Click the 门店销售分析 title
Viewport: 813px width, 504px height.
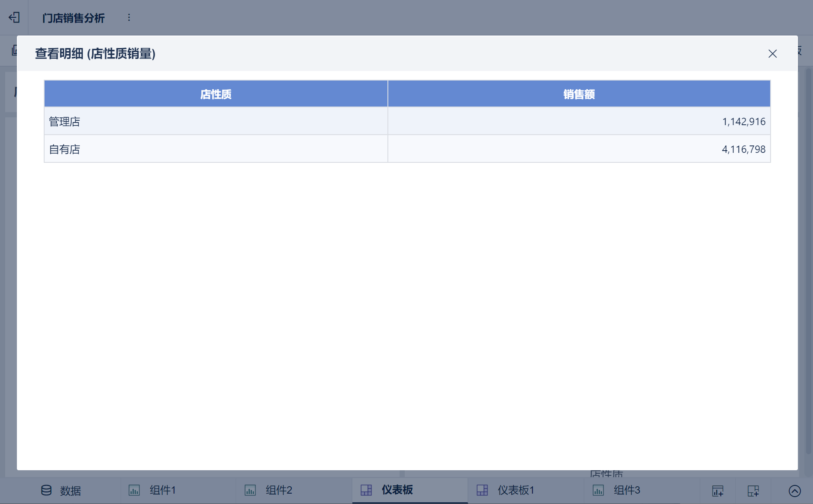click(x=74, y=18)
